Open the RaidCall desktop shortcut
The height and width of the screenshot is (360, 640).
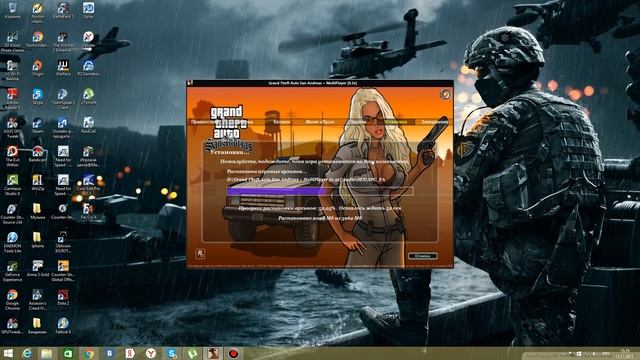pos(88,125)
